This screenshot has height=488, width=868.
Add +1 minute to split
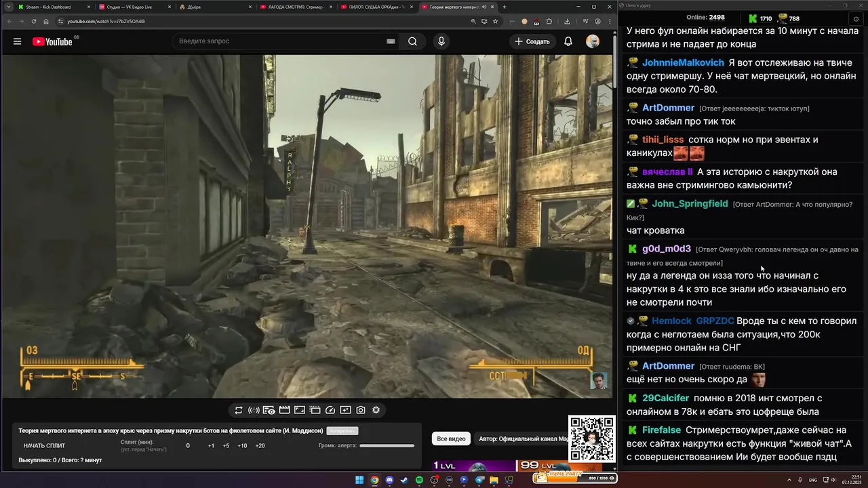(x=211, y=446)
